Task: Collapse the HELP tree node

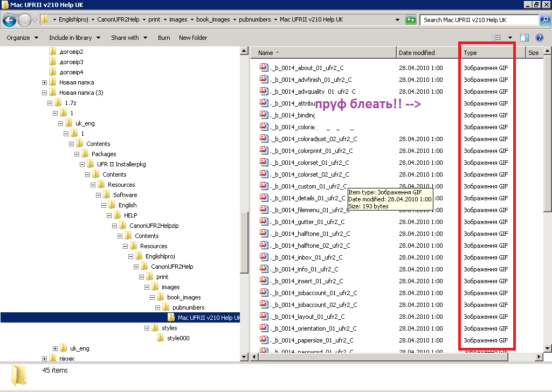Action: tap(109, 215)
